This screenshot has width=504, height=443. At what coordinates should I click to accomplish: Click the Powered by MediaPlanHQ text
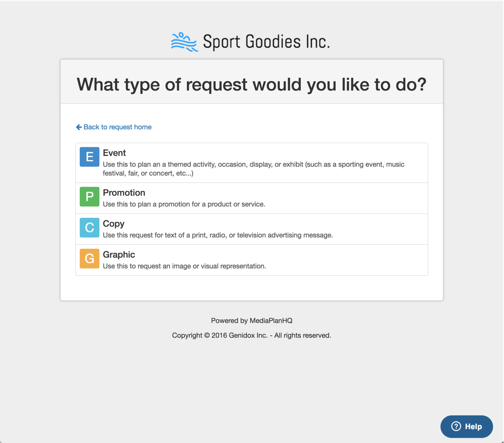point(252,321)
